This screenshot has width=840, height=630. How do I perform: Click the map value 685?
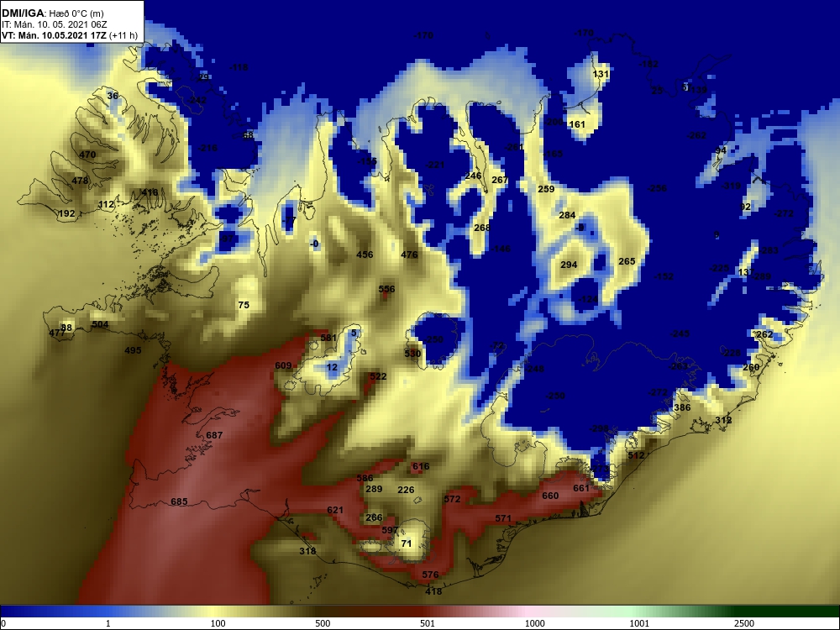click(179, 502)
